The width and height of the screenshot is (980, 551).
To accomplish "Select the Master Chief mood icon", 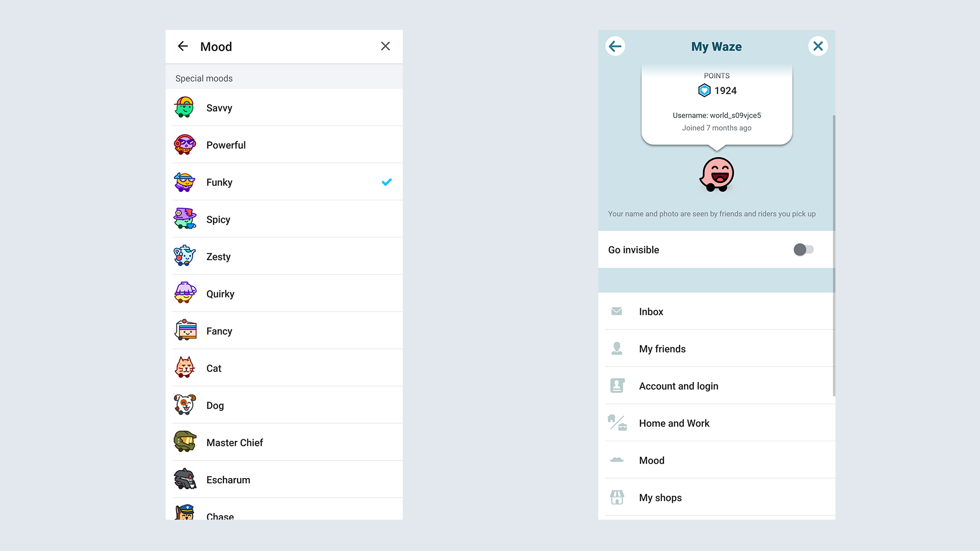I will point(184,441).
